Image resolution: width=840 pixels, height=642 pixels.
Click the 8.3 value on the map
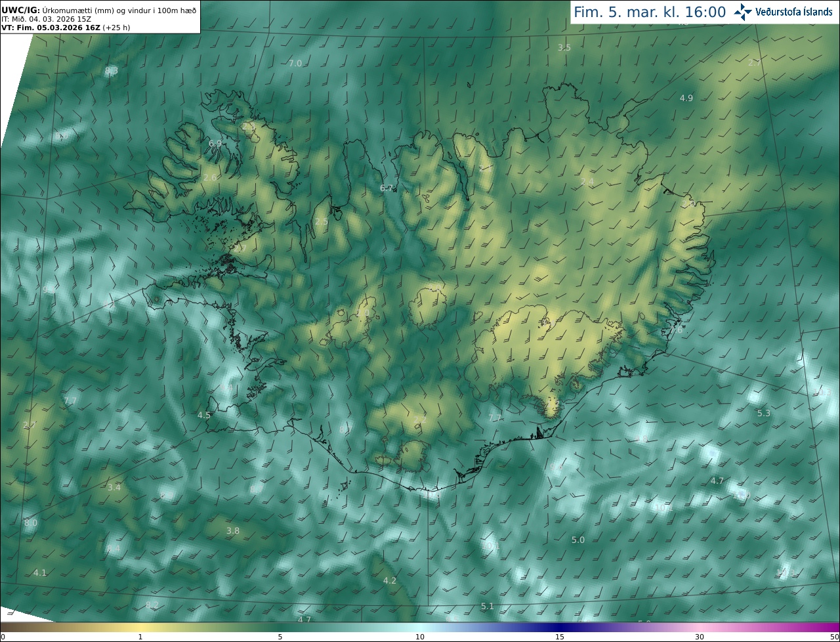coord(112,70)
